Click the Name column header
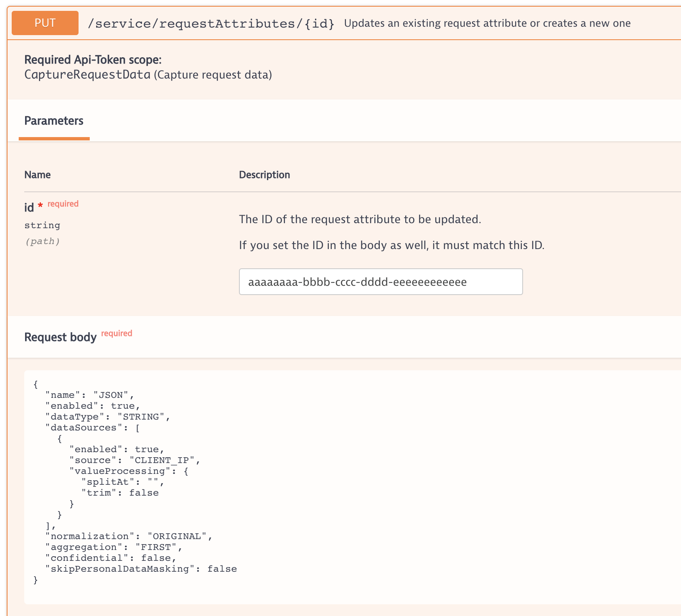Image resolution: width=681 pixels, height=616 pixels. [x=38, y=175]
